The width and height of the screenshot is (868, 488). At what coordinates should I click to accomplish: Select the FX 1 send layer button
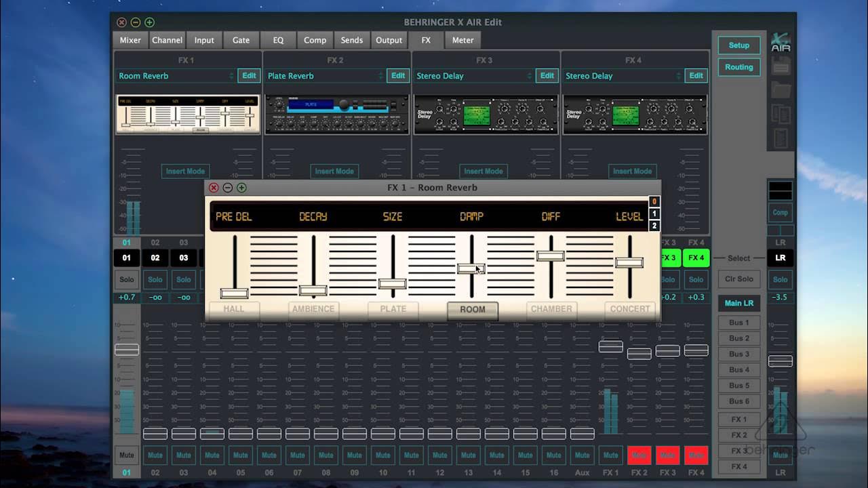pos(738,420)
